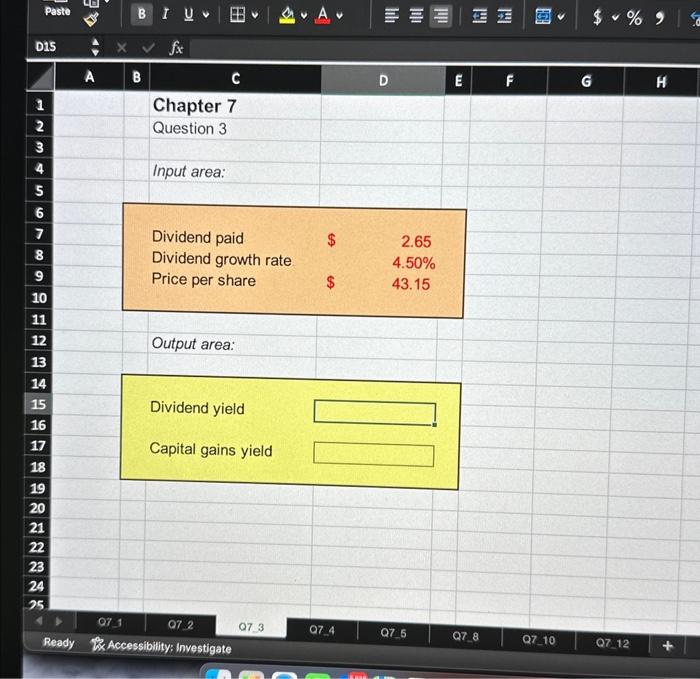Click into the formula bar

click(444, 50)
